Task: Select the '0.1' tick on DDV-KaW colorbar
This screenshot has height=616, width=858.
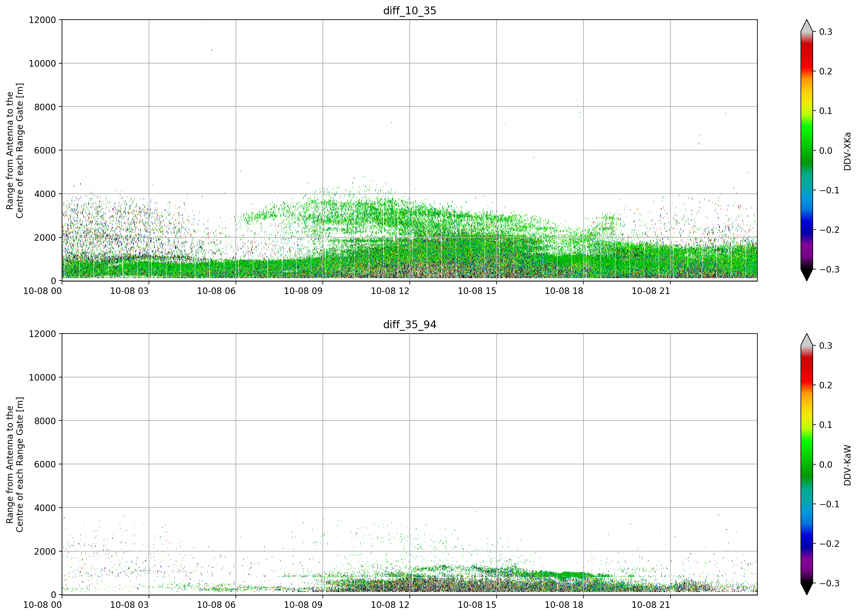Action: coord(826,425)
